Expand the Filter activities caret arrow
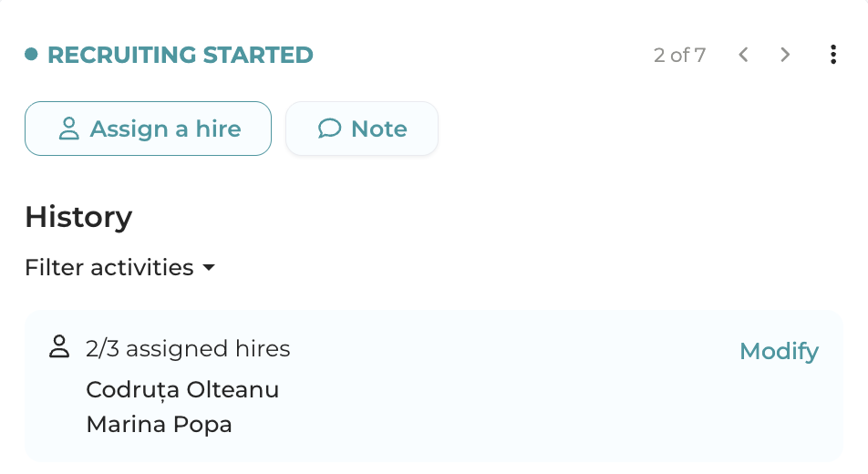868x474 pixels. tap(209, 268)
